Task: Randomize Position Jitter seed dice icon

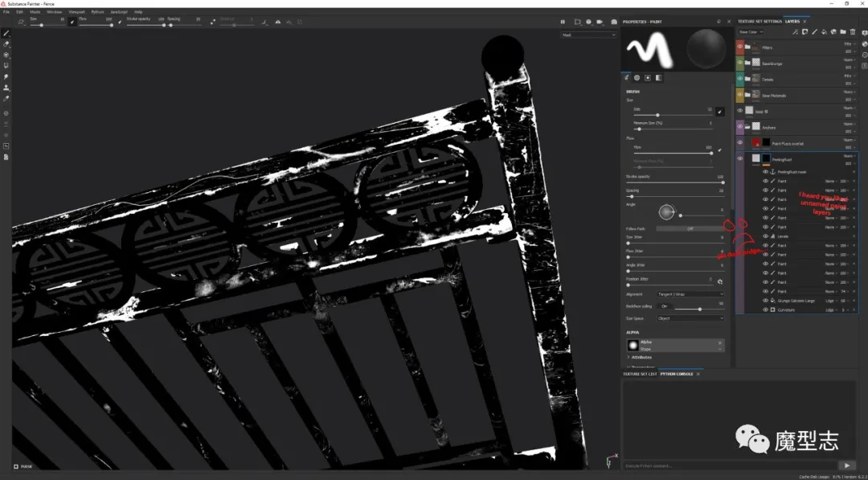Action: pyautogui.click(x=720, y=281)
